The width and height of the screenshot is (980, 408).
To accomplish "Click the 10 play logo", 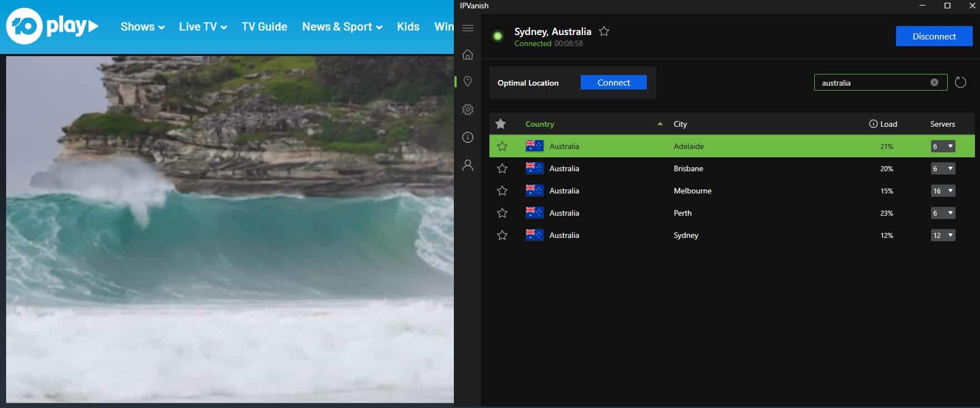I will coord(52,26).
